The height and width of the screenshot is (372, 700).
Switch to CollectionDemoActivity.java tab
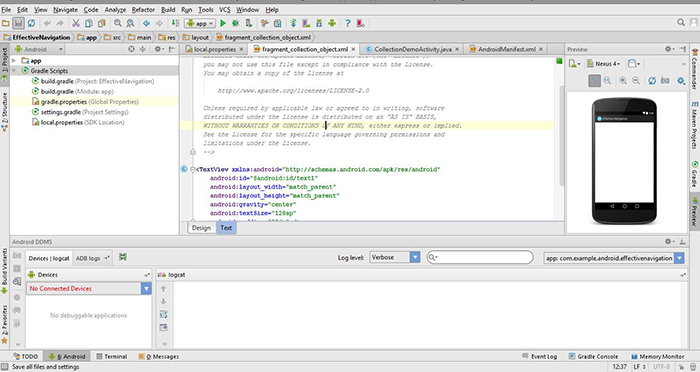point(412,49)
